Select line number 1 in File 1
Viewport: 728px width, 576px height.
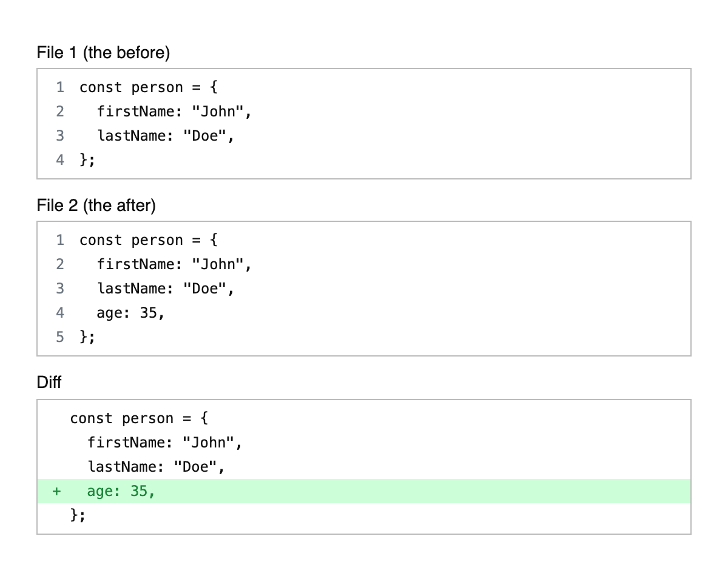[x=59, y=87]
